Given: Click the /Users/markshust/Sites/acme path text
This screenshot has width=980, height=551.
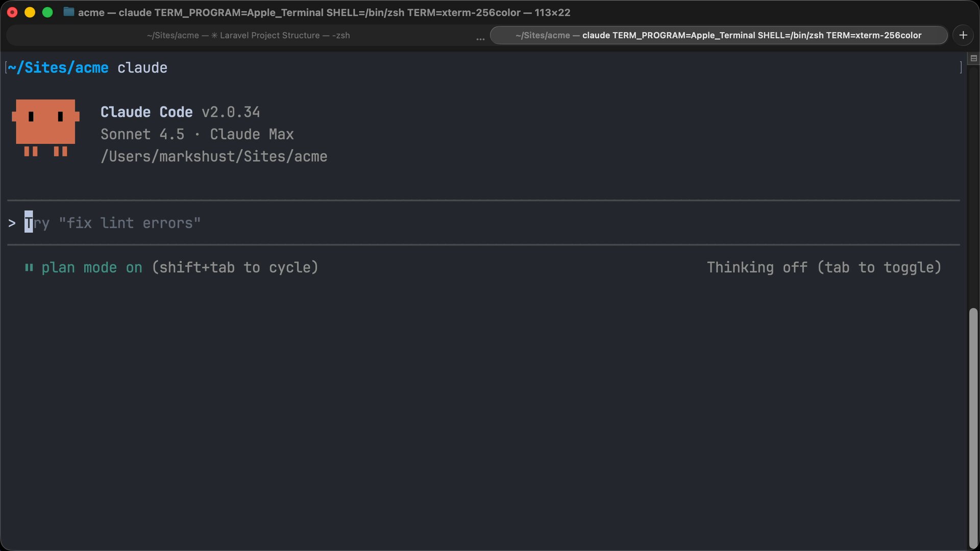Looking at the screenshot, I should coord(214,156).
